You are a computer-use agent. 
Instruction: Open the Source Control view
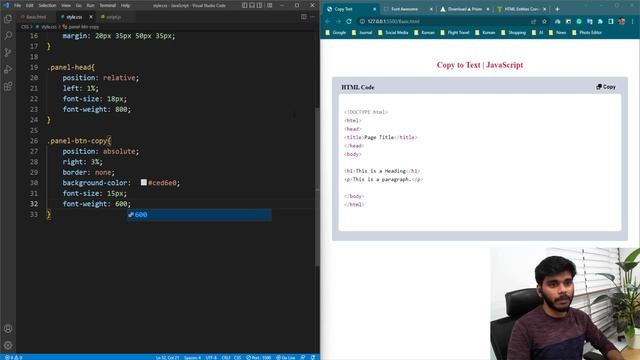[8, 52]
